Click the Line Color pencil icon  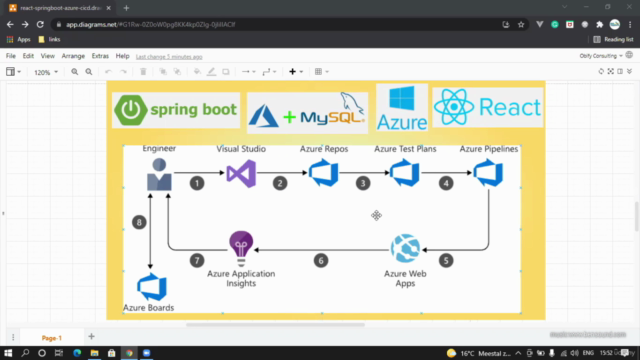point(211,72)
